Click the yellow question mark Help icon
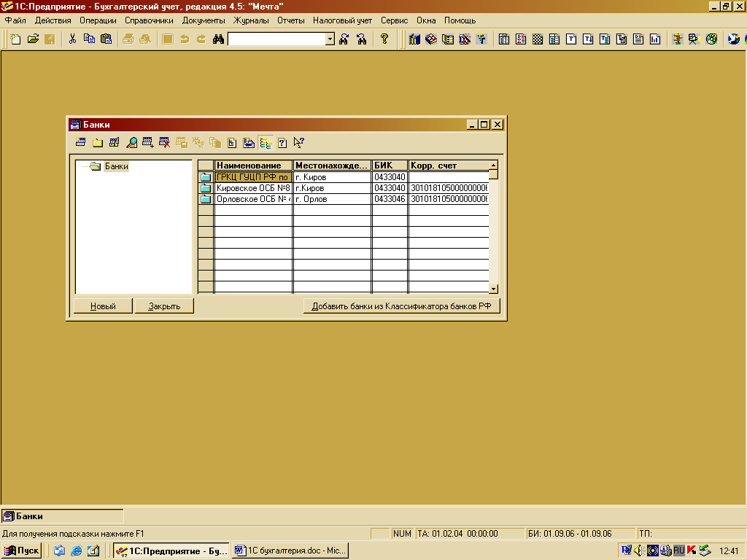This screenshot has height=560, width=747. pyautogui.click(x=384, y=39)
